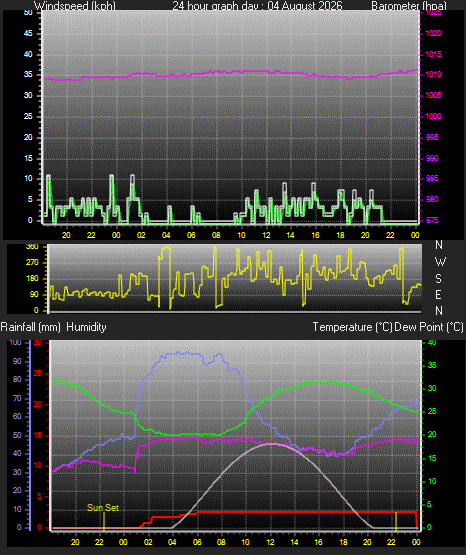Select the 50 value on blue humidity axis
Image resolution: width=466 pixels, height=555 pixels.
click(17, 435)
